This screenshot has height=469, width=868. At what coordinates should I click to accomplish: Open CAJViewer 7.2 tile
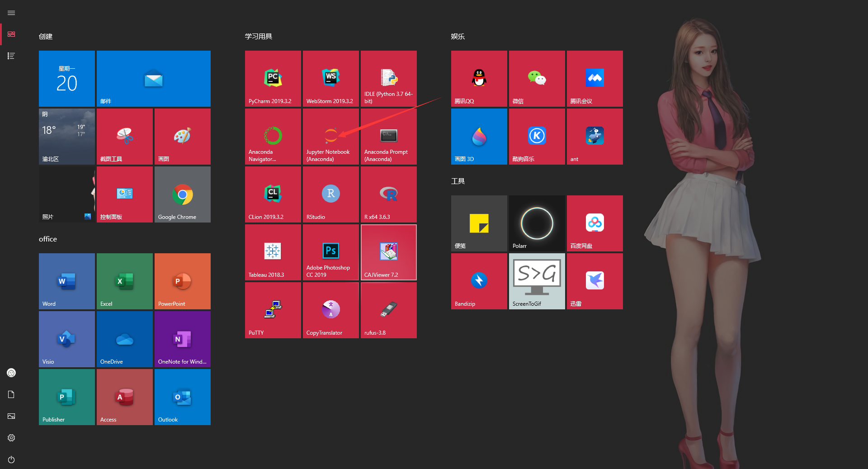point(389,252)
